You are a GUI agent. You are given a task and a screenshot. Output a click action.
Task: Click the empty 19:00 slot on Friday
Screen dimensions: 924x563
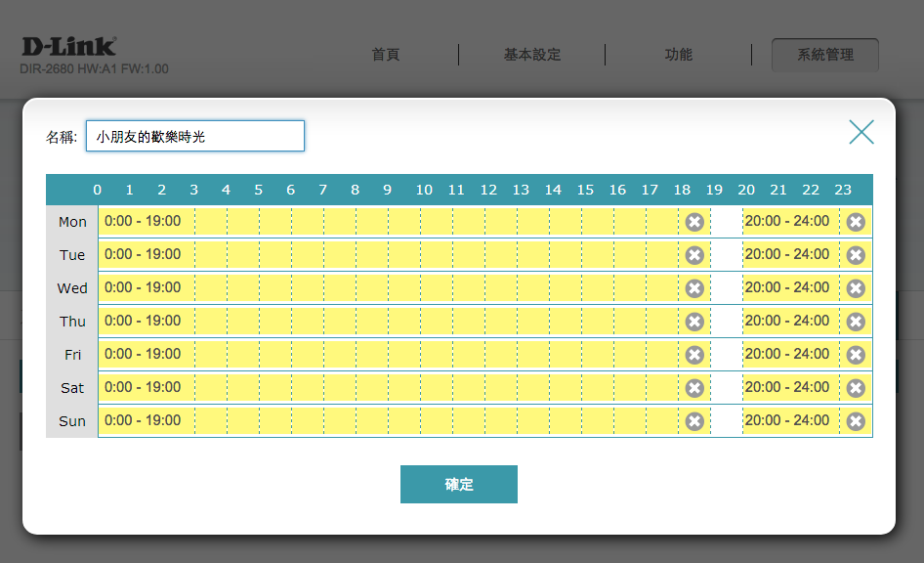pyautogui.click(x=726, y=355)
